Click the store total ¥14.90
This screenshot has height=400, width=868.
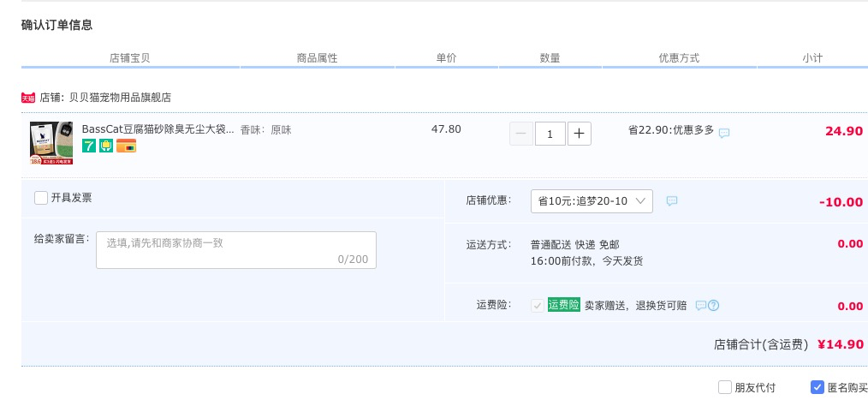coord(841,344)
